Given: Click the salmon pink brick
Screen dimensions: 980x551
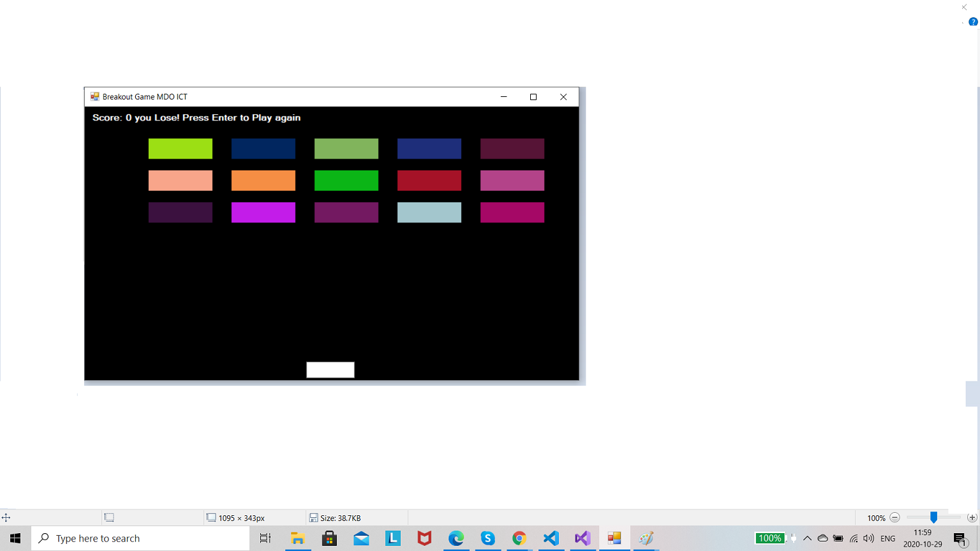Looking at the screenshot, I should point(181,180).
